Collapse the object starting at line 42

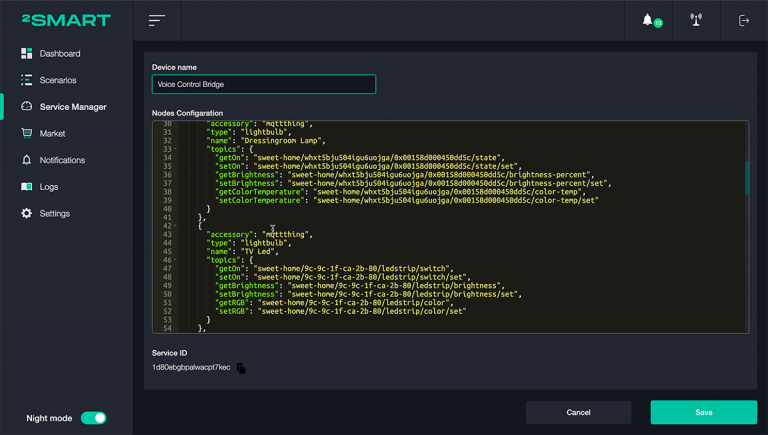(176, 226)
